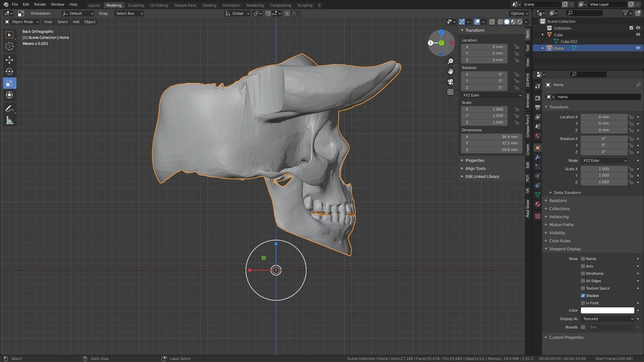Image resolution: width=644 pixels, height=362 pixels.
Task: Open XYZ Euler dropdown in sidebar
Action: click(x=492, y=95)
